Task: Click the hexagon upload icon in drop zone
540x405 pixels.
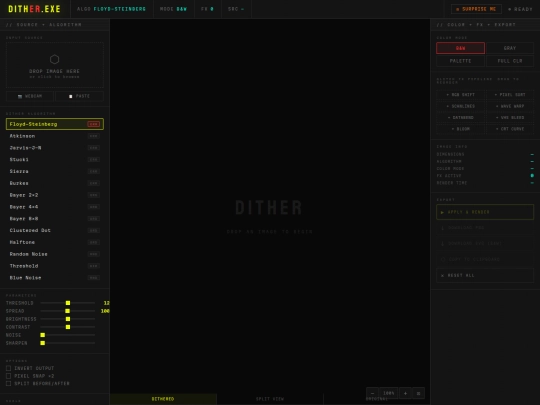Action: [54, 59]
